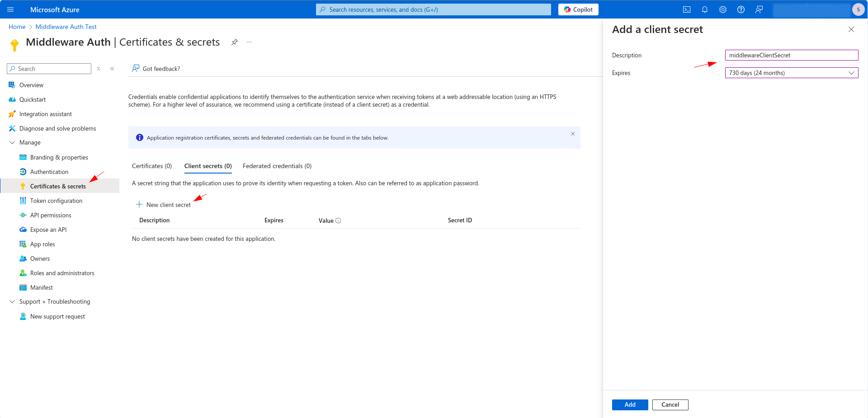This screenshot has height=418, width=868.
Task: Collapse the sidebar with double chevron
Action: coord(112,69)
